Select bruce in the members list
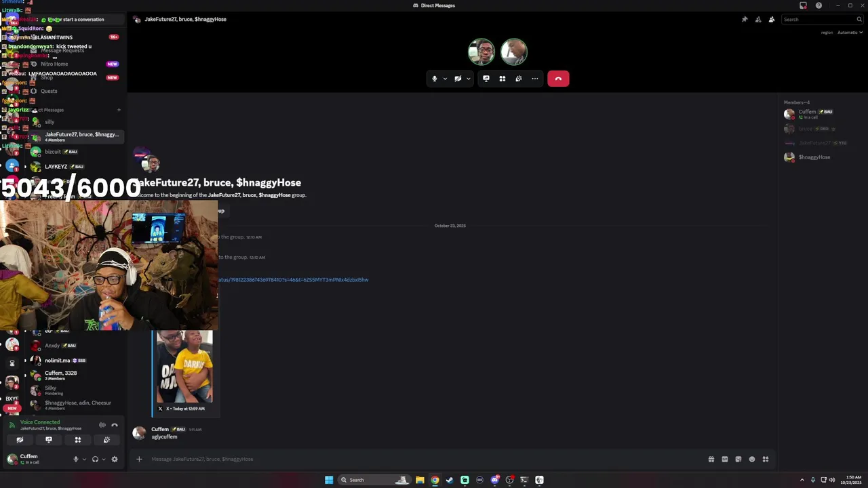 pyautogui.click(x=822, y=129)
